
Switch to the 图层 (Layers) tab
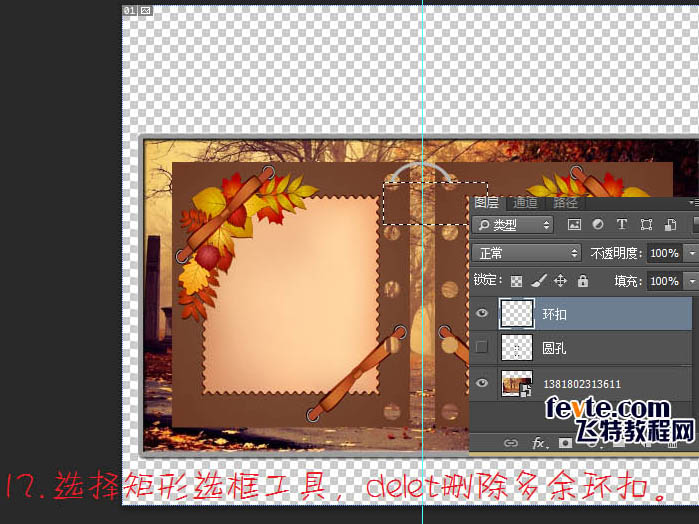click(486, 203)
